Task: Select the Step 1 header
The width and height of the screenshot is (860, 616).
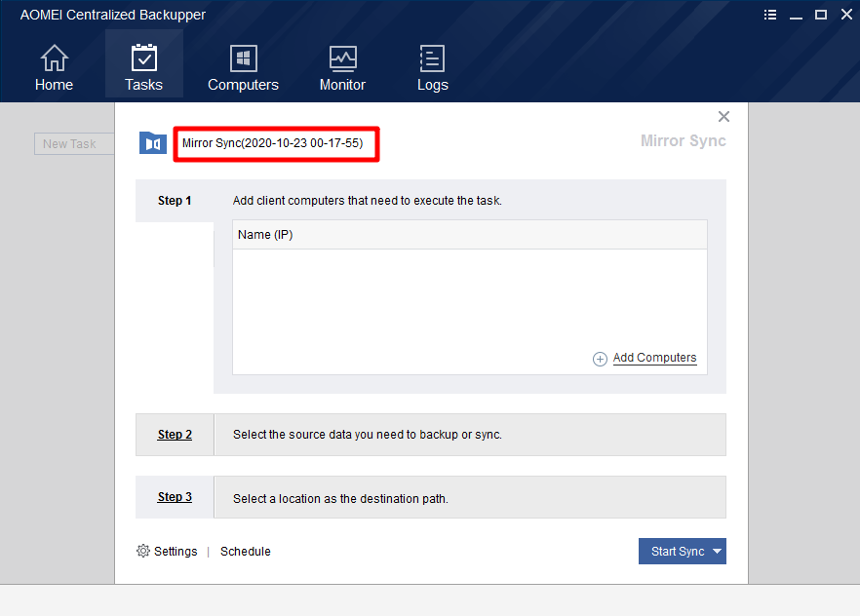Action: (175, 201)
